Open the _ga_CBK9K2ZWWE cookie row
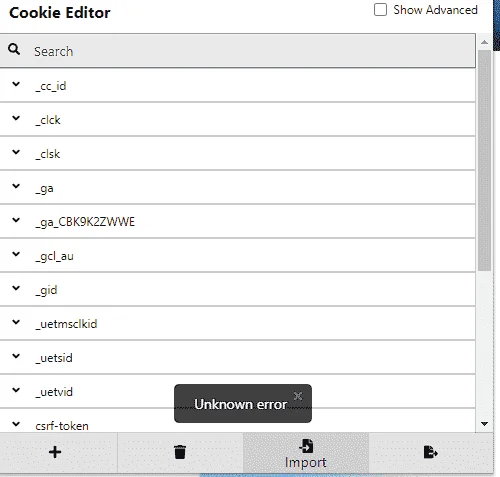This screenshot has height=477, width=500. [x=238, y=222]
